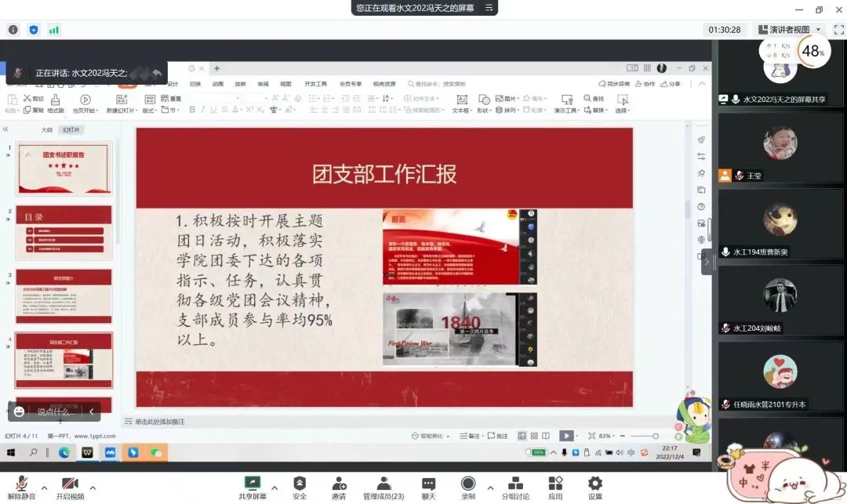The width and height of the screenshot is (847, 504).
Task: Open the emoji reaction smiley
Action: pos(19,412)
